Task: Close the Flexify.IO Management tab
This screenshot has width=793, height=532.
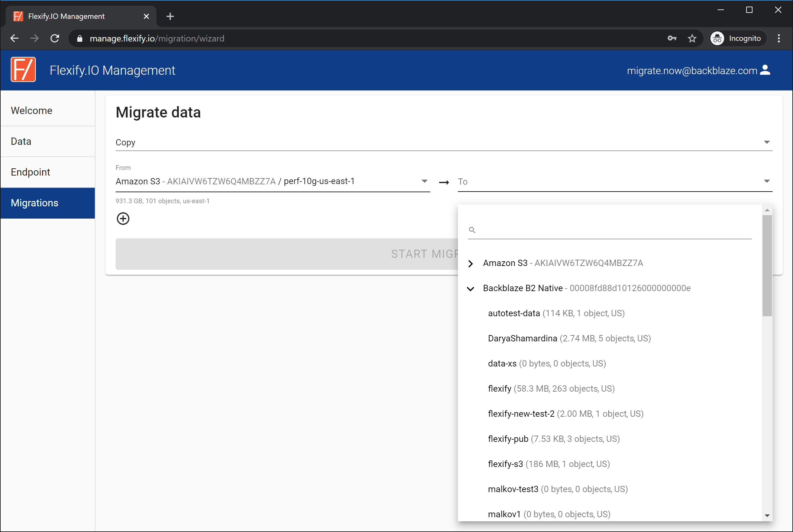Action: [146, 16]
